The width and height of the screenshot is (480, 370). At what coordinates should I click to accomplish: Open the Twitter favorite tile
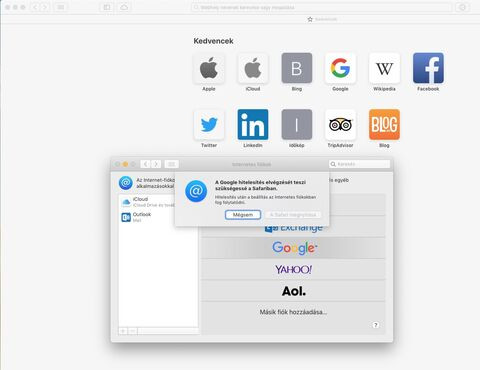coord(209,125)
